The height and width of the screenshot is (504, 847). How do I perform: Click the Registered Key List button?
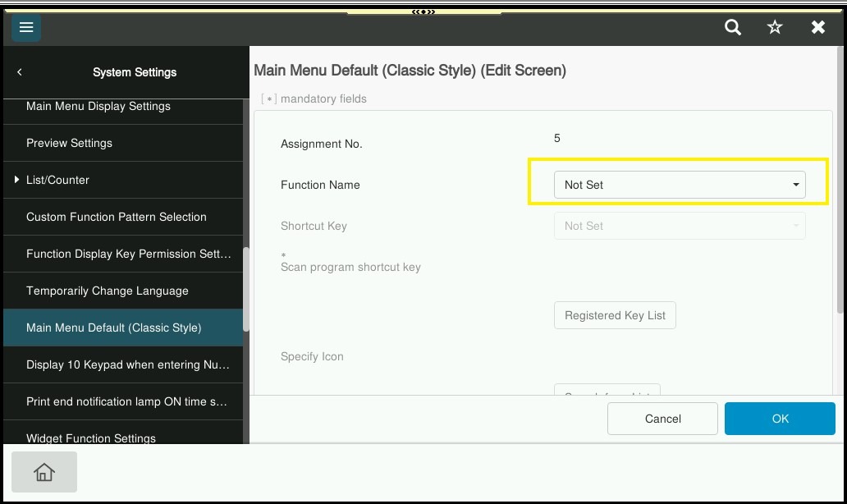coord(615,315)
